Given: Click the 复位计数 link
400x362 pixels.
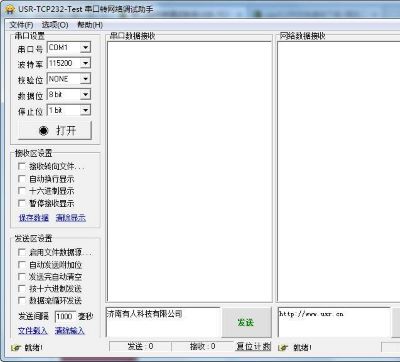Looking at the screenshot, I should (x=254, y=347).
